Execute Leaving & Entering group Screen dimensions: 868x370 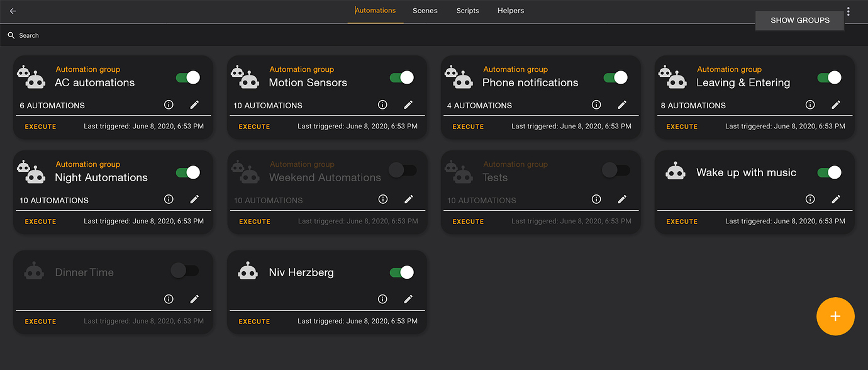[682, 126]
